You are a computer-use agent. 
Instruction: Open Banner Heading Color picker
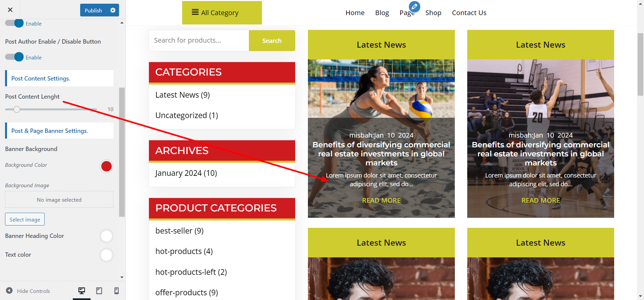click(x=106, y=236)
